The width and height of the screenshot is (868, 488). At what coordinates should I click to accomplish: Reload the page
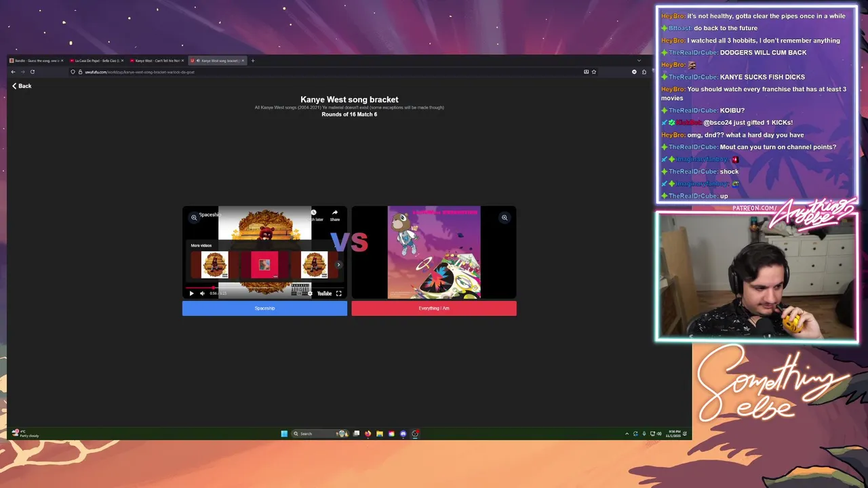pyautogui.click(x=32, y=72)
